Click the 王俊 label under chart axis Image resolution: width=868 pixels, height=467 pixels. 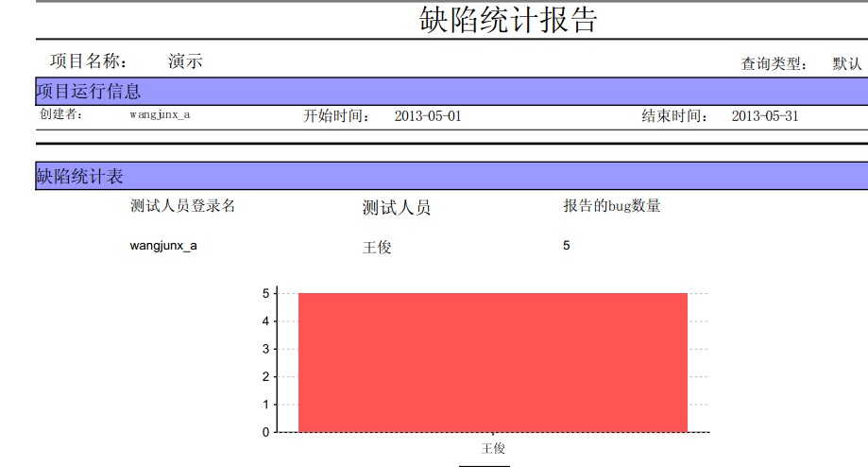493,448
